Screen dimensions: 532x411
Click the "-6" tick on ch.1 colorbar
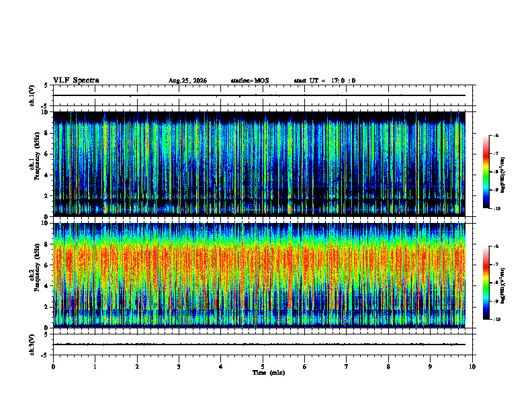pos(496,135)
